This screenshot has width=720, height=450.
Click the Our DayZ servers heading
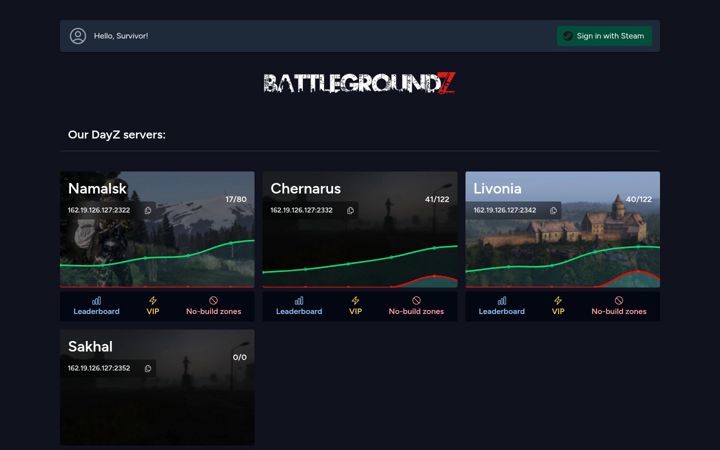(x=117, y=135)
